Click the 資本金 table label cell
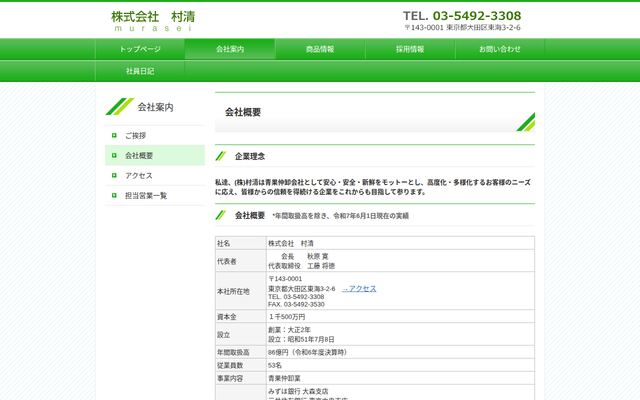This screenshot has width=640, height=400. pyautogui.click(x=241, y=316)
